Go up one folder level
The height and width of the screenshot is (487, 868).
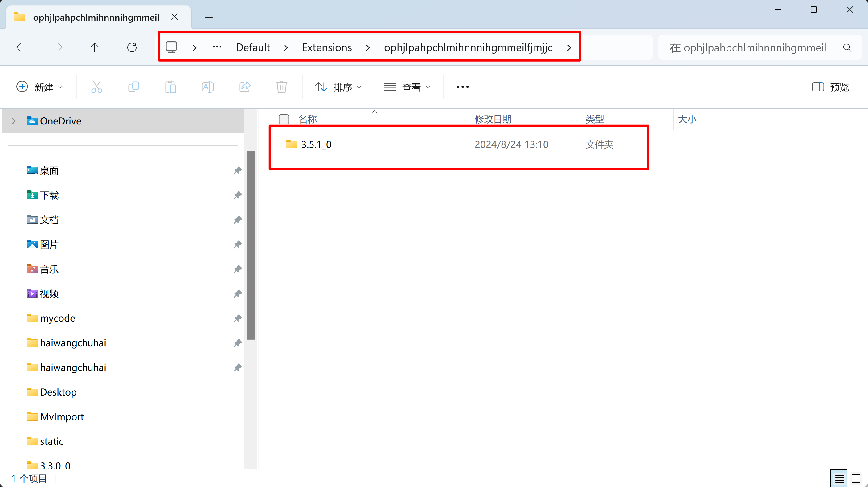pyautogui.click(x=95, y=47)
